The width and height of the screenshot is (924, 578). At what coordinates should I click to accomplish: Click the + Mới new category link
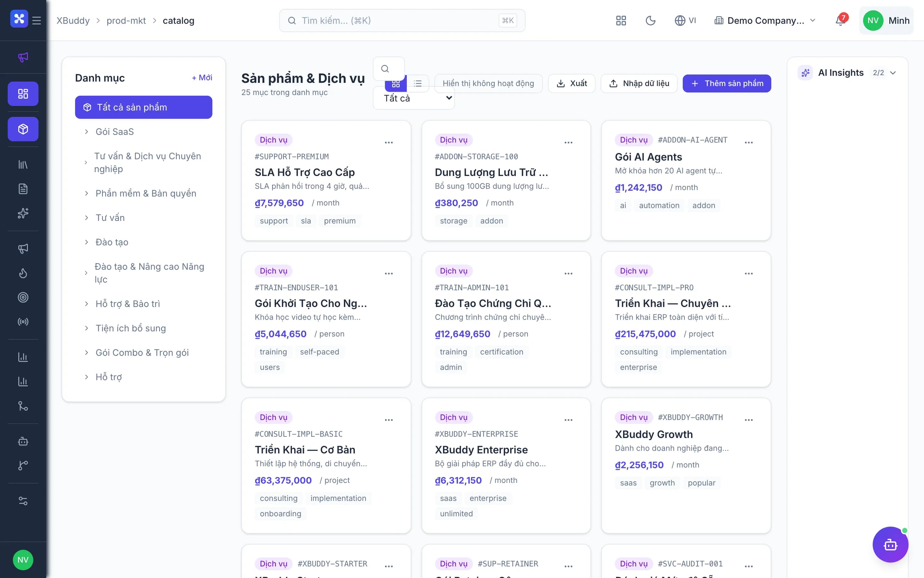(x=202, y=78)
